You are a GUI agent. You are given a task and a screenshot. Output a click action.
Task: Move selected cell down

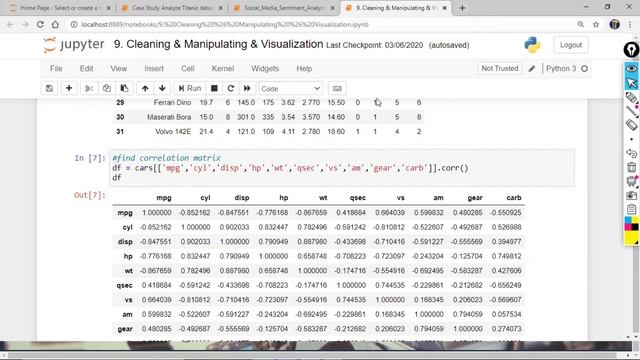(162, 88)
